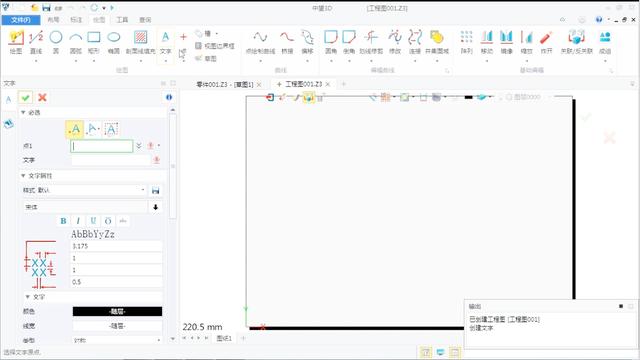Screen dimensions: 640x360
Task: Add new document tab with plus button
Action: [344, 84]
